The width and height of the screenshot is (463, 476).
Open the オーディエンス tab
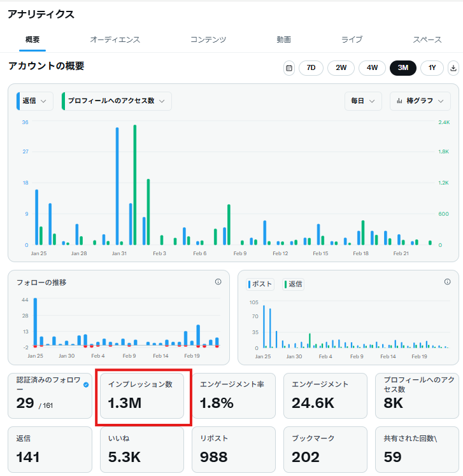(115, 39)
